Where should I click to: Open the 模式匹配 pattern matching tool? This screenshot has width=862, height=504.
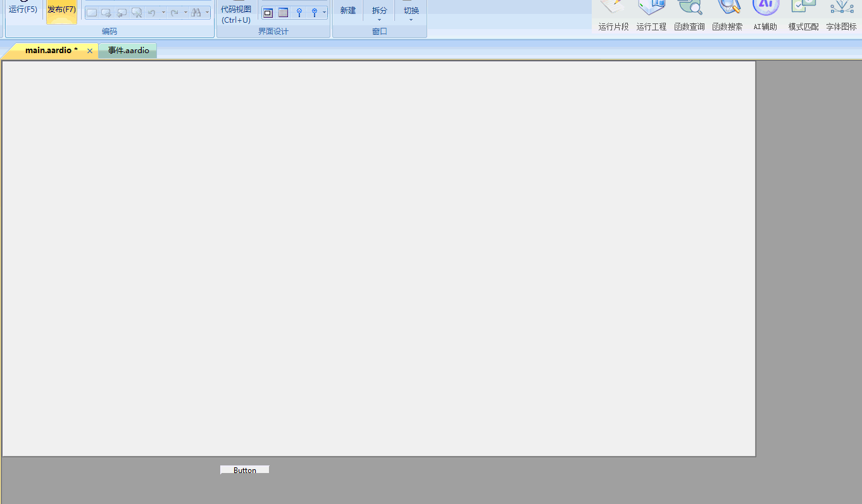coord(803,16)
